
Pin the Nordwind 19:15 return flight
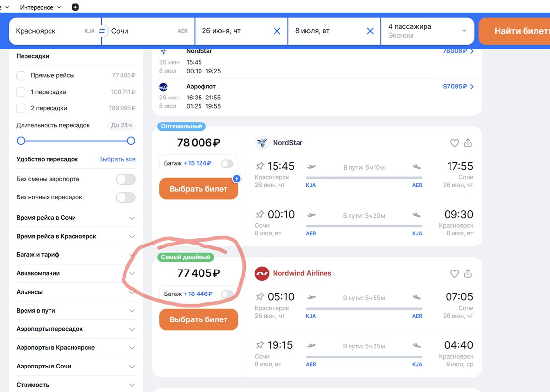[x=260, y=345]
